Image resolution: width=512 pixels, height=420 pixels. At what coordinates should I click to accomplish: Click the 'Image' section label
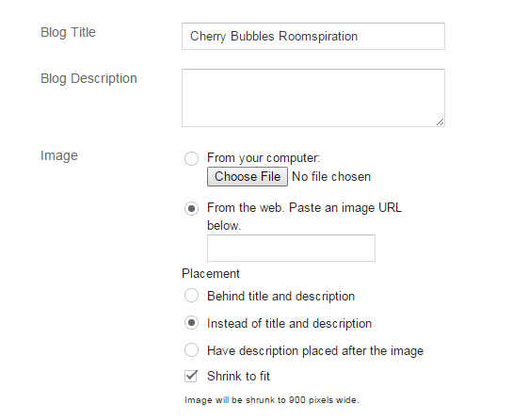[59, 155]
